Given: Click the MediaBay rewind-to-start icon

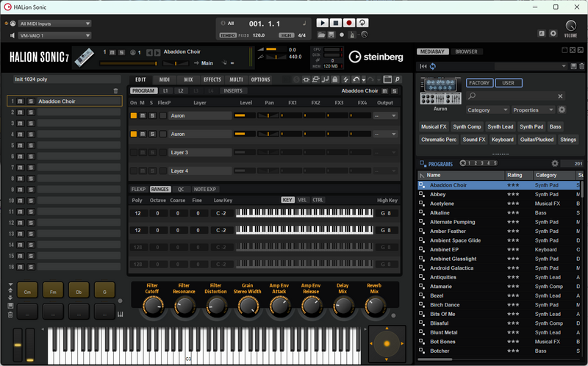Looking at the screenshot, I should click(x=423, y=66).
